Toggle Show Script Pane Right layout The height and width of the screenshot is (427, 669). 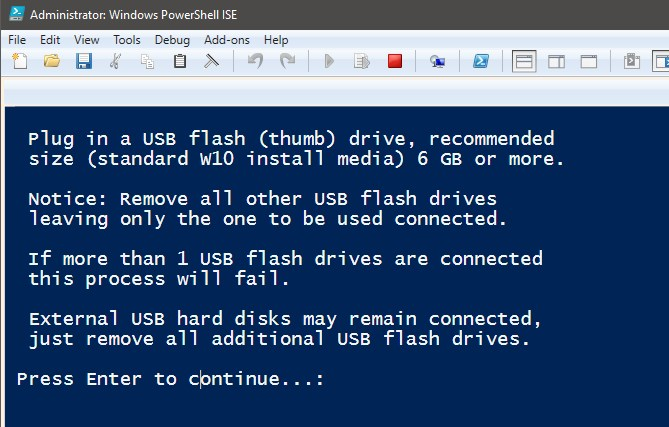click(x=556, y=62)
